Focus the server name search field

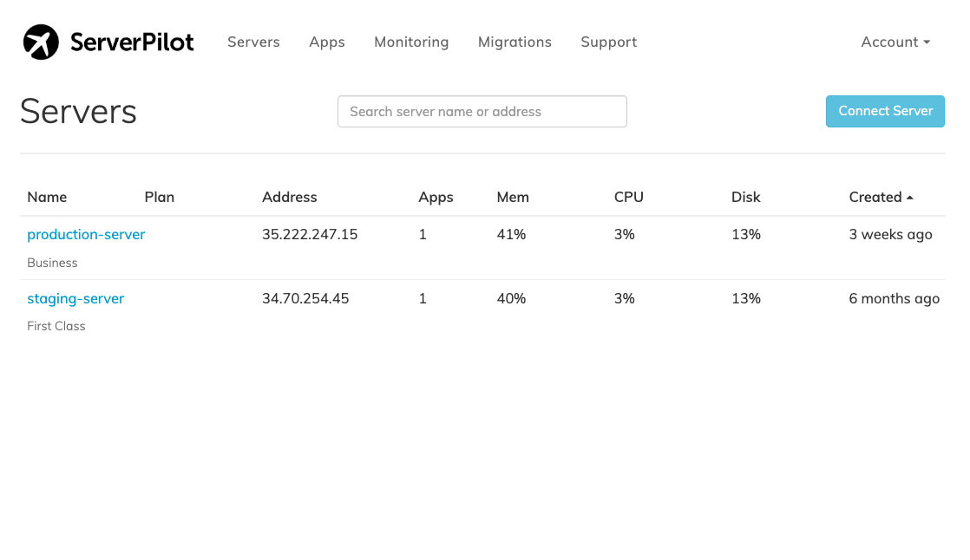(482, 112)
